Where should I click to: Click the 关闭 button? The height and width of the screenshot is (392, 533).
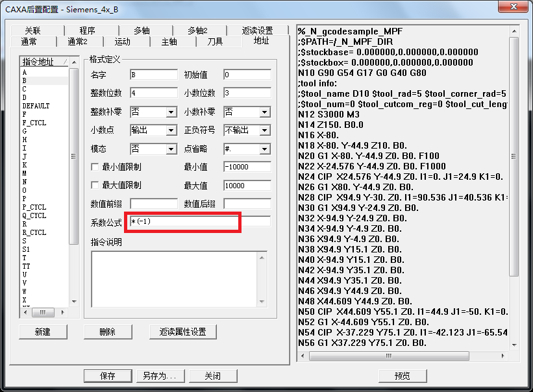pos(213,376)
